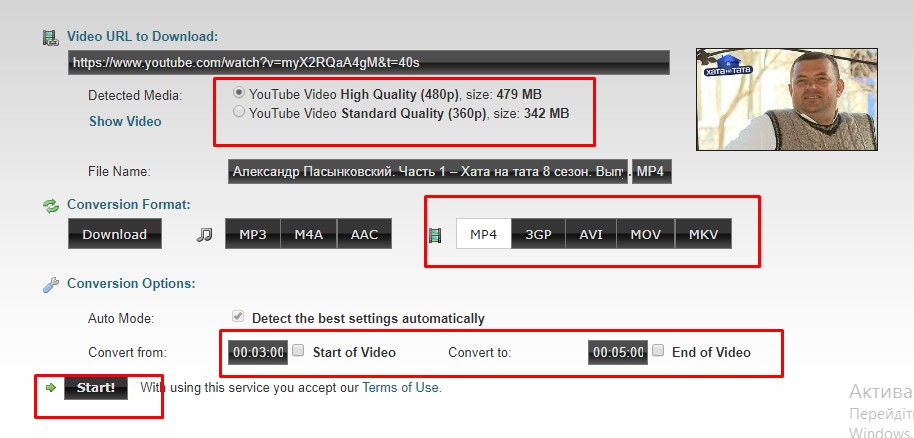Click the music note audio icon

point(205,235)
